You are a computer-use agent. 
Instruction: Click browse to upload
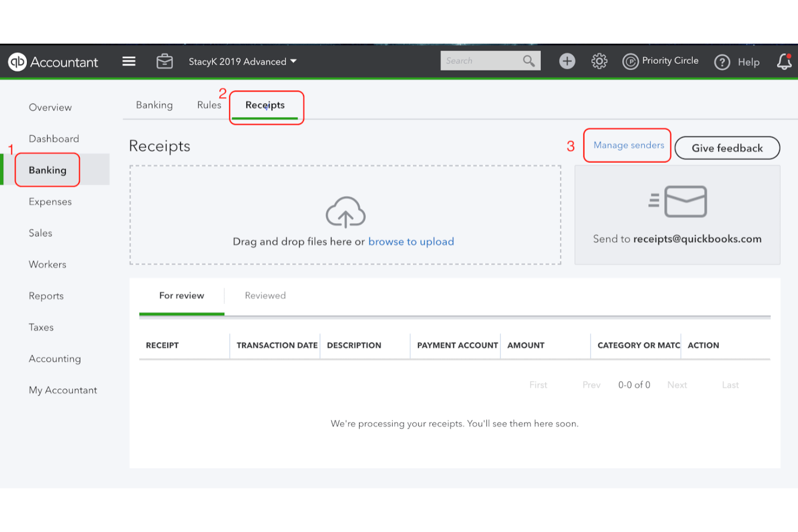point(411,241)
